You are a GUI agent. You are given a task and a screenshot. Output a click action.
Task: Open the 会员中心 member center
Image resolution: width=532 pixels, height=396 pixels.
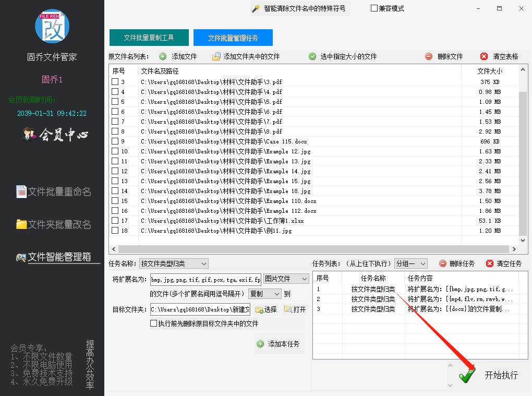(52, 134)
